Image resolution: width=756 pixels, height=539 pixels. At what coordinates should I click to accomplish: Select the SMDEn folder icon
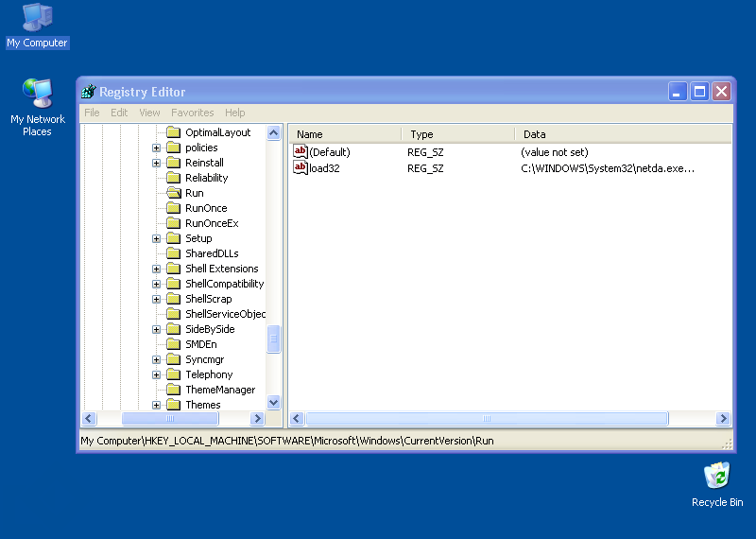(174, 344)
